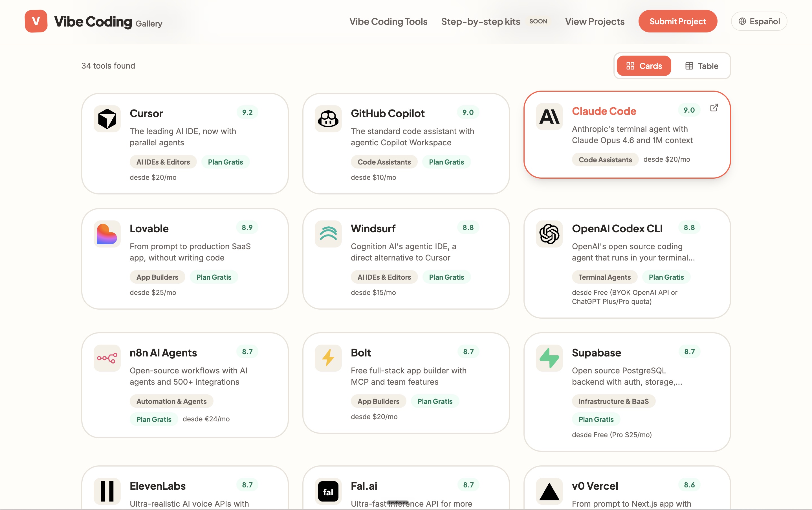Open View Projects nav item

[x=595, y=21]
